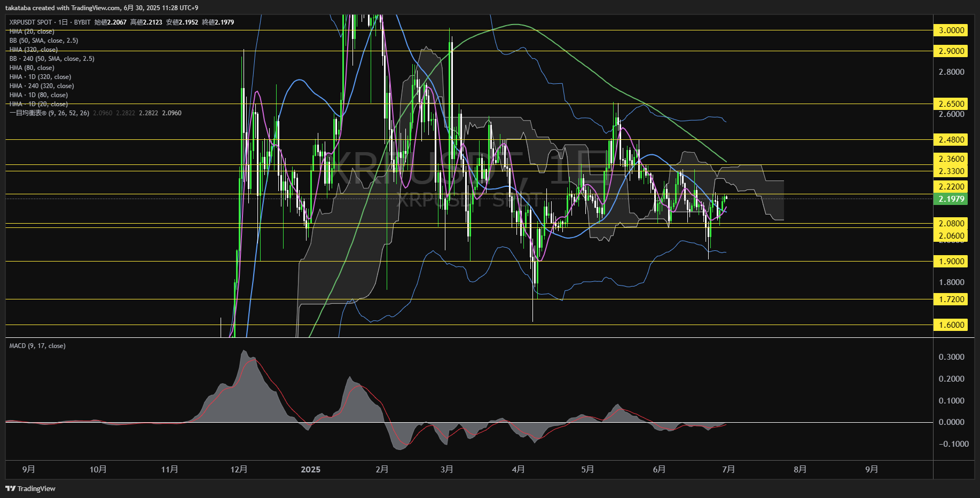This screenshot has width=980, height=498.
Task: Select the BB (50, SMA, close, 2.5) legend
Action: [x=44, y=41]
